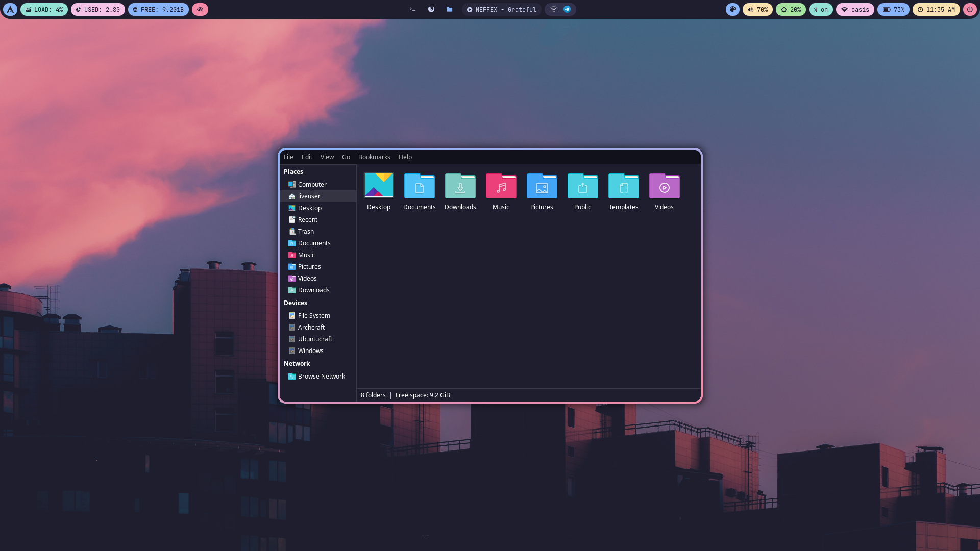Click the Telegram icon in top bar
Viewport: 980px width, 551px height.
tap(567, 9)
